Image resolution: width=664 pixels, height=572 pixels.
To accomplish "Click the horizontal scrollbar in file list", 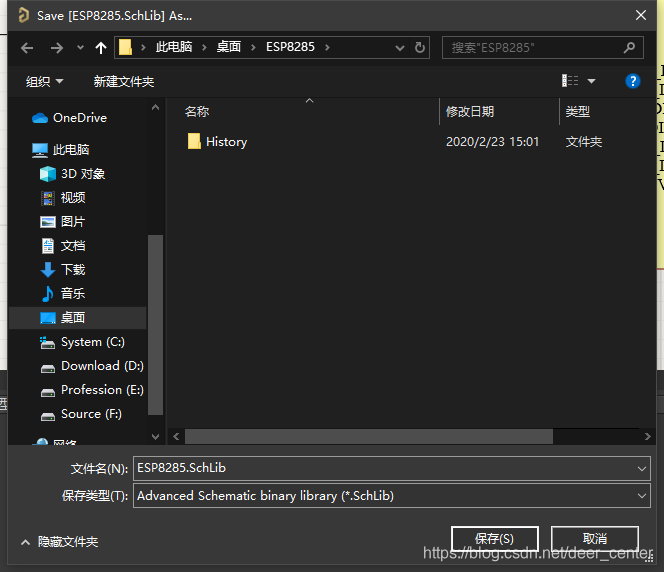I will [368, 437].
